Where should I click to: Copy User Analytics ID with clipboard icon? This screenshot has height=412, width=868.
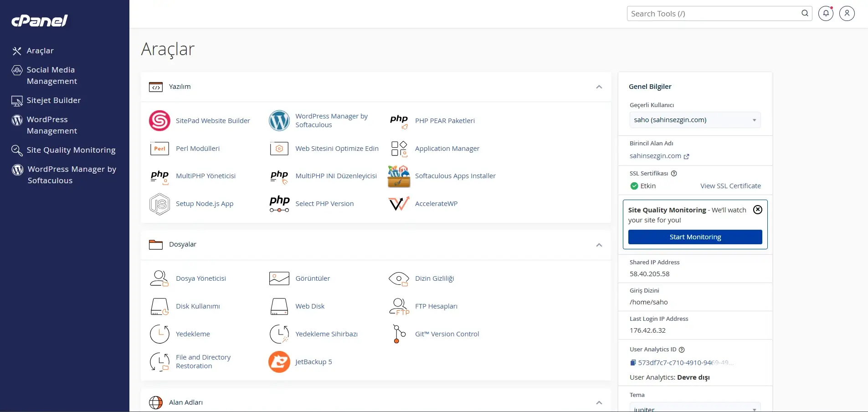tap(633, 363)
